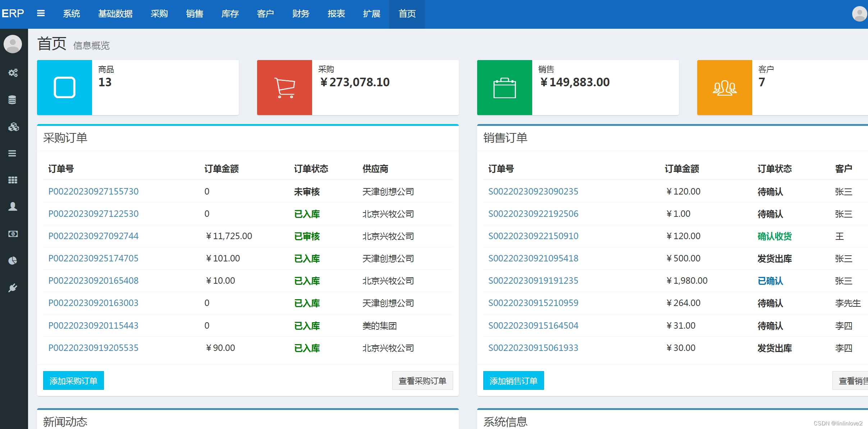Open the sidebar plug extensions icon
Screen dimensions: 868x429
coord(13,288)
